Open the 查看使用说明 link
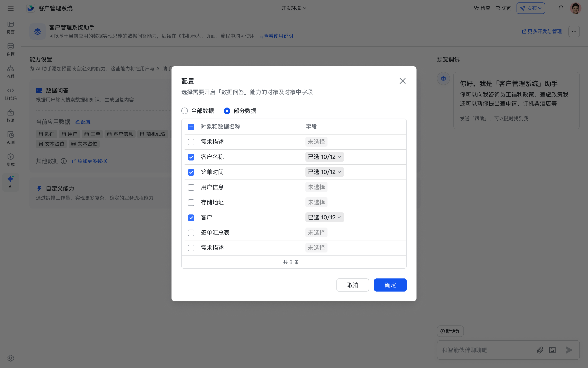 tap(276, 36)
